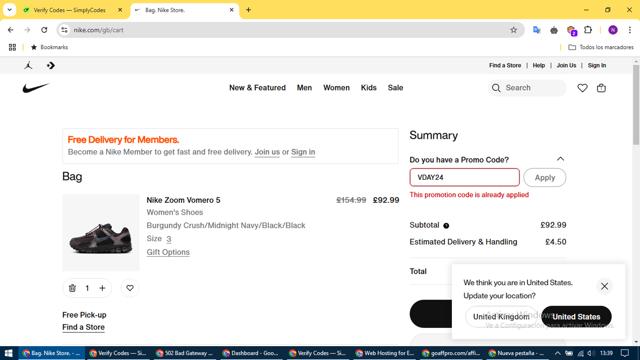Reload the page in browser toolbar
Viewport: 640px width, 360px height.
(44, 30)
